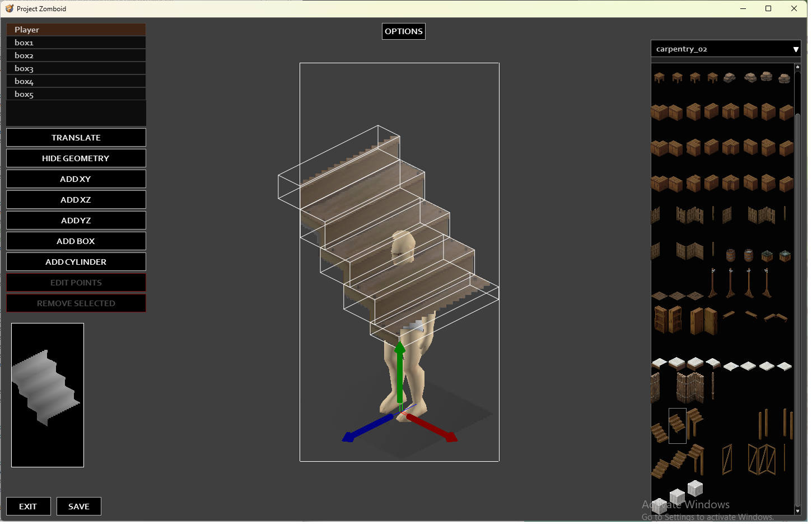The image size is (812, 525).
Task: Pick the first pair of wooden poles tile
Action: [x=763, y=424]
